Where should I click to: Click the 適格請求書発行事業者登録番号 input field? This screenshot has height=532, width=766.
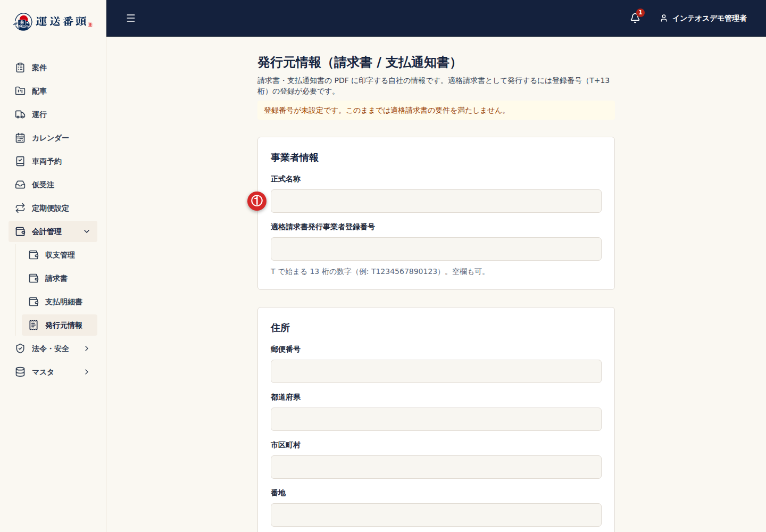[436, 249]
